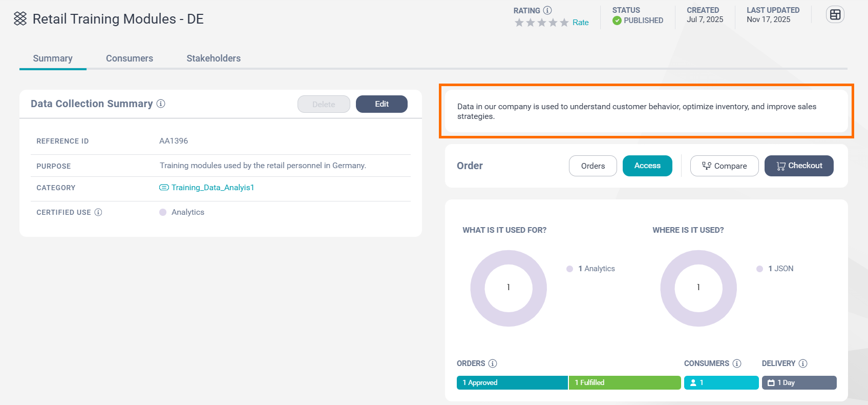Screen dimensions: 868x405
Task: Click the consumers count bar
Action: [722, 383]
